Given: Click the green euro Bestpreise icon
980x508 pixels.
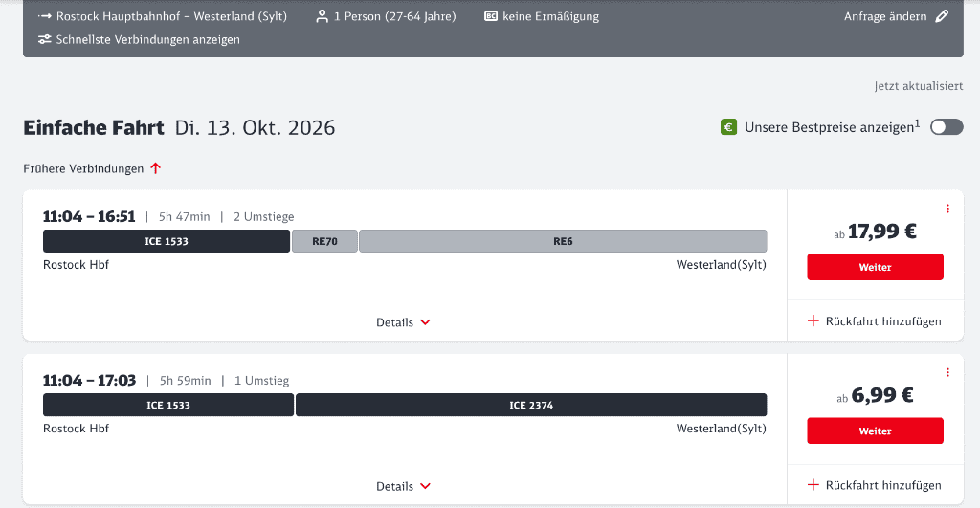Looking at the screenshot, I should coord(728,127).
